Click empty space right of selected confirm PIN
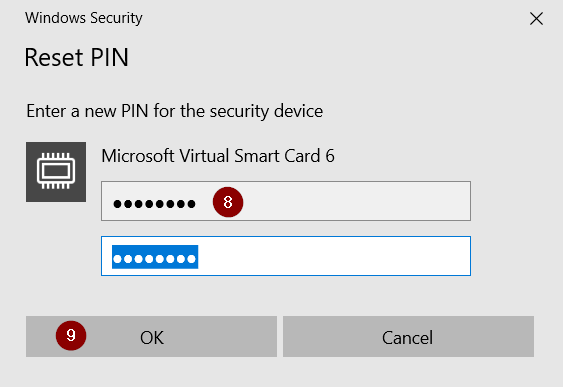The image size is (563, 387). click(x=334, y=256)
